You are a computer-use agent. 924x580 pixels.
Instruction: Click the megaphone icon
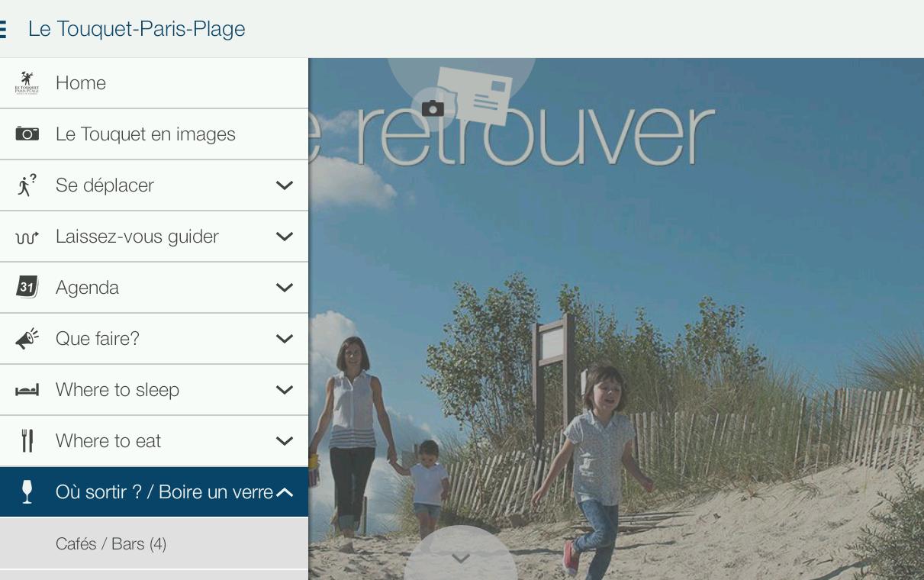(x=27, y=339)
